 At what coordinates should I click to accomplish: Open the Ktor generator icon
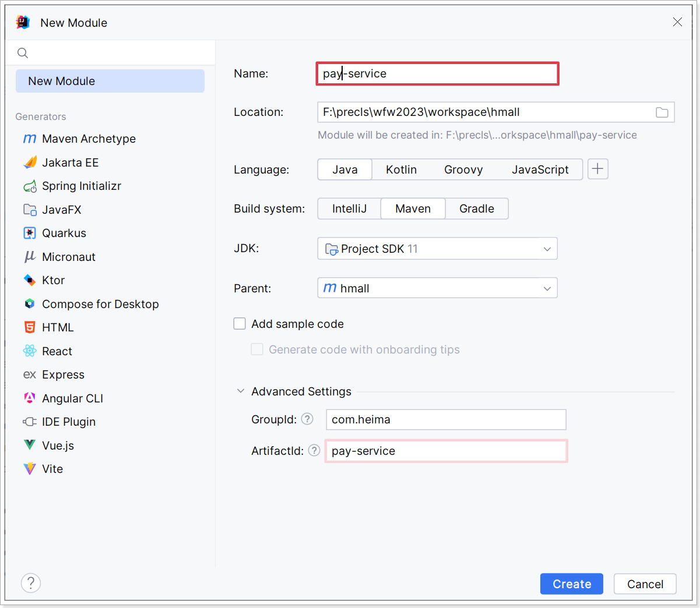point(30,280)
